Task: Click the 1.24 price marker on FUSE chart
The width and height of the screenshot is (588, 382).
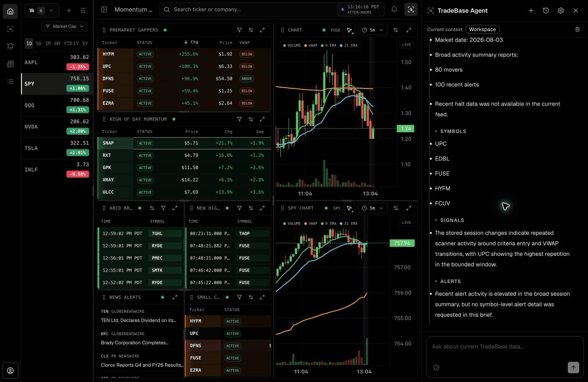Action: pyautogui.click(x=406, y=128)
